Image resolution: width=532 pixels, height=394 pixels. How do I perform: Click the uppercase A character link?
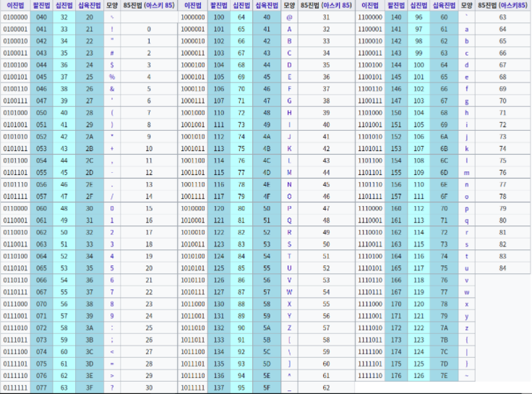click(289, 29)
